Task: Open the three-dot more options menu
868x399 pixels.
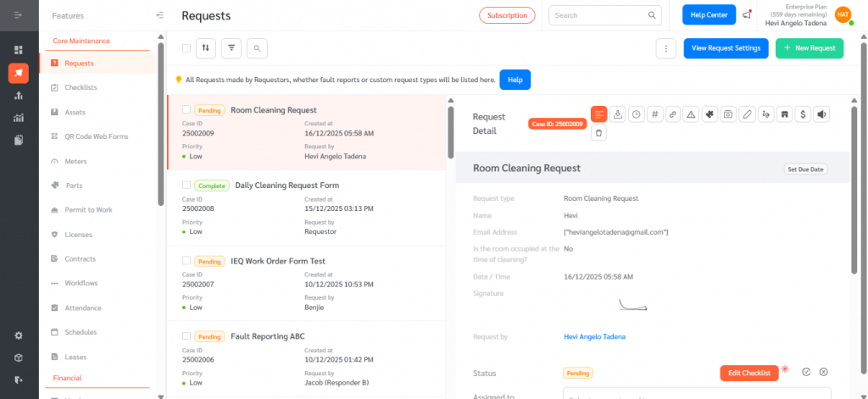Action: (x=666, y=48)
